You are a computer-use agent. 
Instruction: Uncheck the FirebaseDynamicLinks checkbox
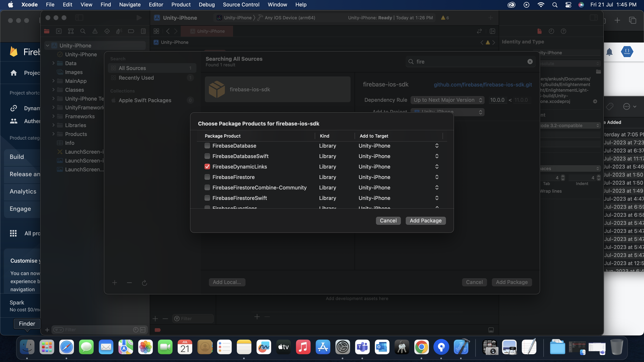207,167
